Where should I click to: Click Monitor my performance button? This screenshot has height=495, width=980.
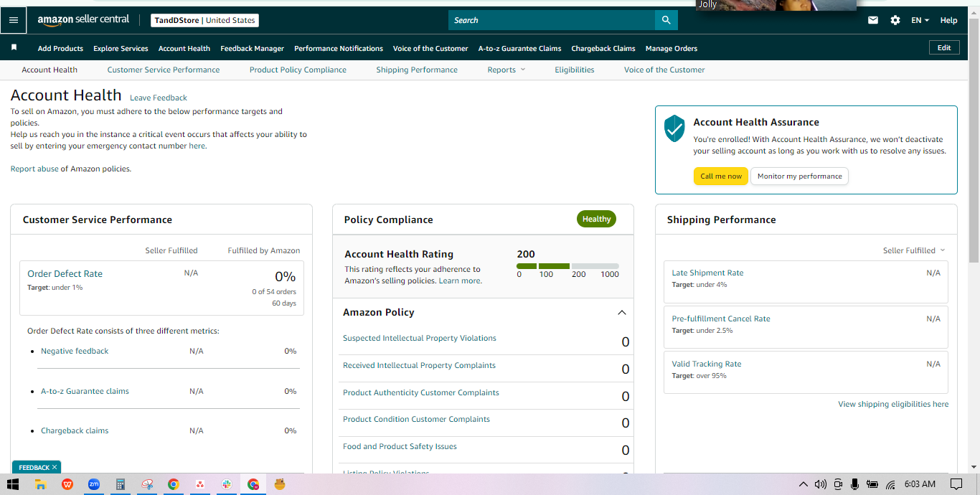tap(799, 176)
